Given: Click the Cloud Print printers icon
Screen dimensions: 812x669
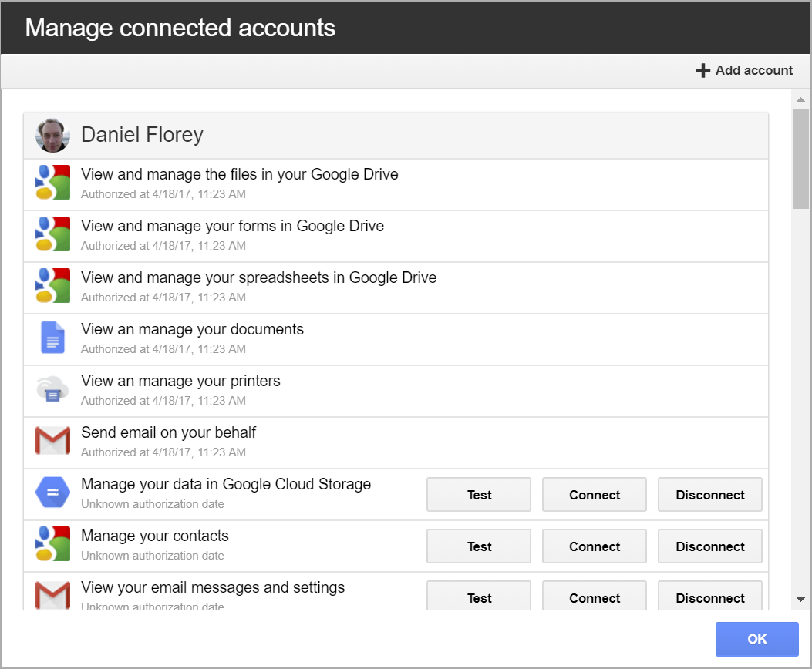Looking at the screenshot, I should pos(52,389).
